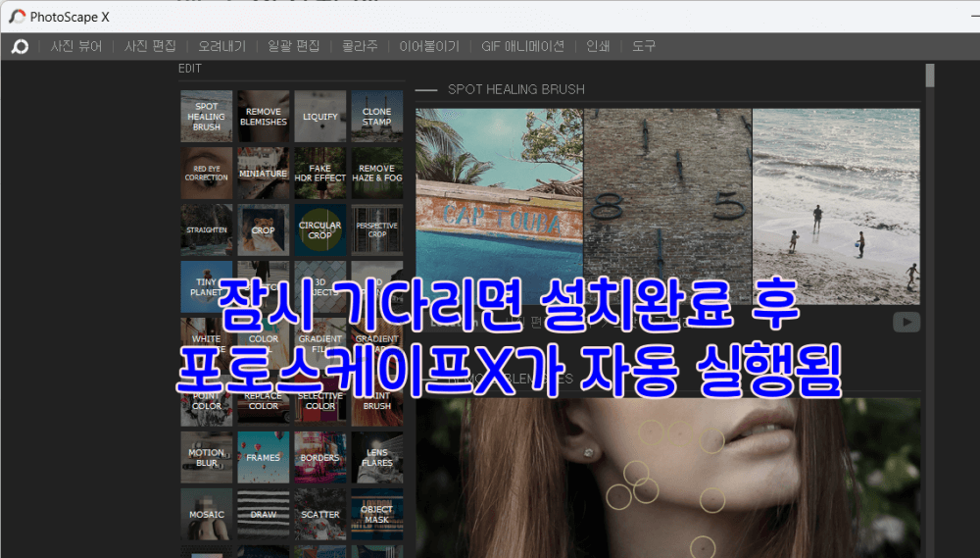Switch to the 사진 편집 tab
Image resolution: width=980 pixels, height=558 pixels.
(x=150, y=46)
